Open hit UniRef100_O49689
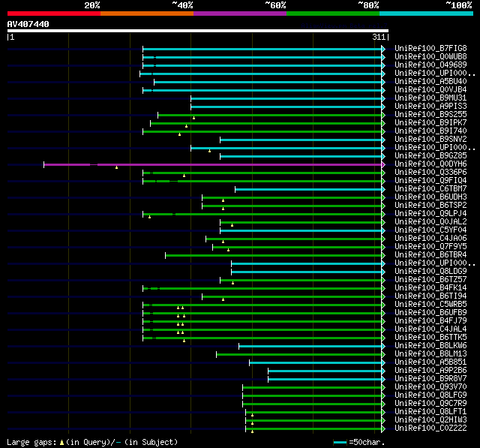 click(x=430, y=65)
